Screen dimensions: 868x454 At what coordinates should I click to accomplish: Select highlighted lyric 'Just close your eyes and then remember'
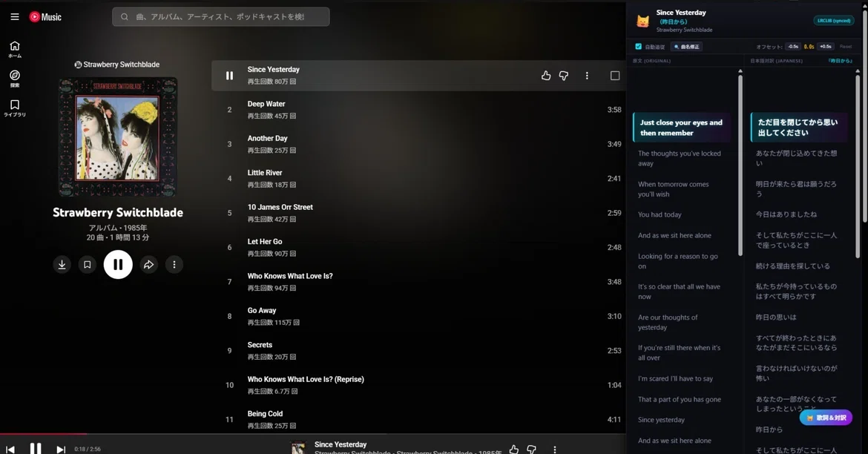point(682,128)
